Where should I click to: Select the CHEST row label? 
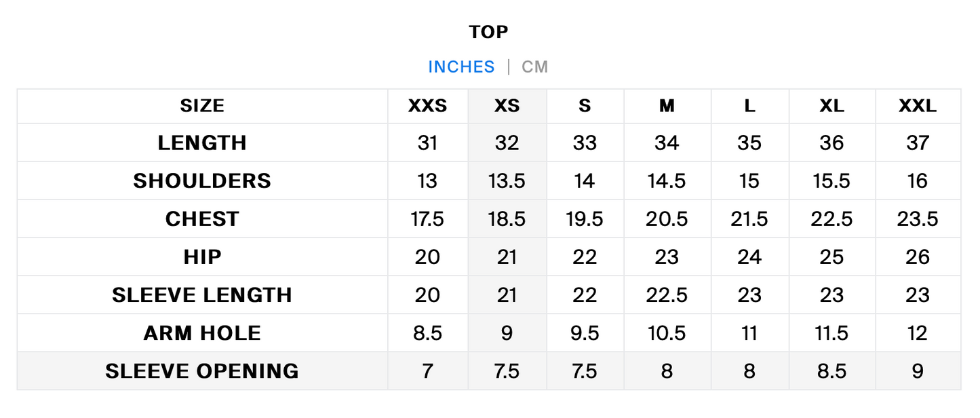coord(202,219)
